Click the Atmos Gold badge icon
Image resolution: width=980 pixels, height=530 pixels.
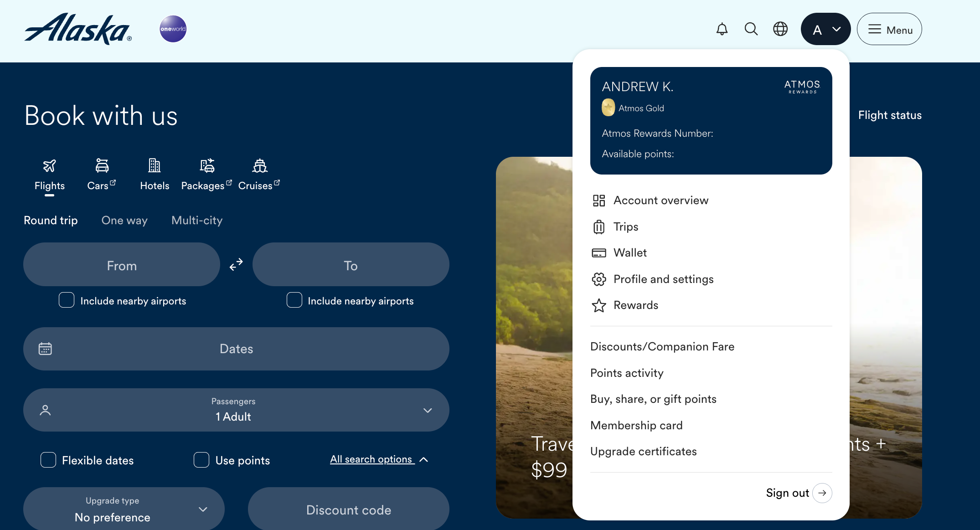[608, 108]
